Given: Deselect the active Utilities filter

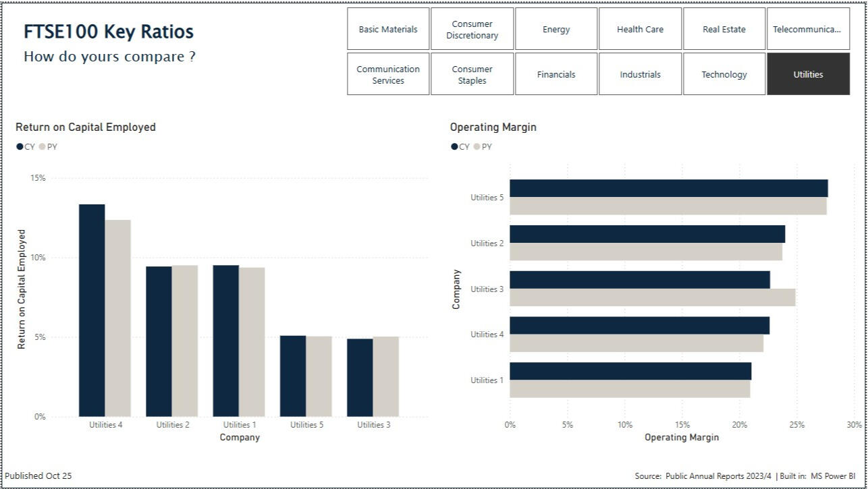Looking at the screenshot, I should [x=808, y=74].
